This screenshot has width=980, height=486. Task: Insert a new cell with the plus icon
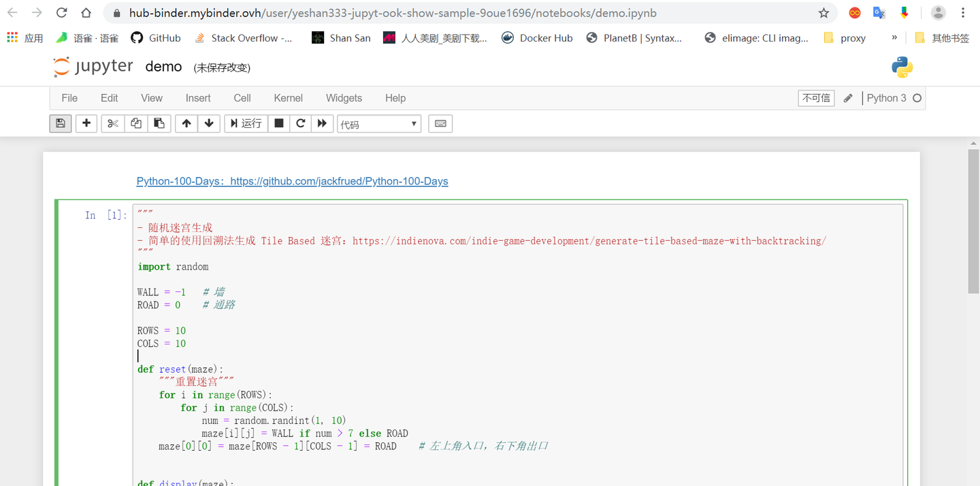point(86,123)
